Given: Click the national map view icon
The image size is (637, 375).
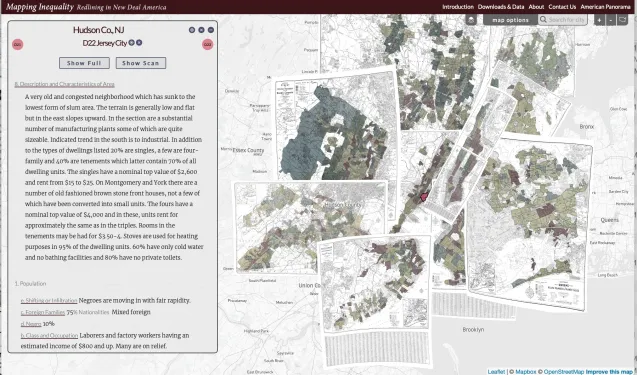Looking at the screenshot, I should (x=622, y=20).
